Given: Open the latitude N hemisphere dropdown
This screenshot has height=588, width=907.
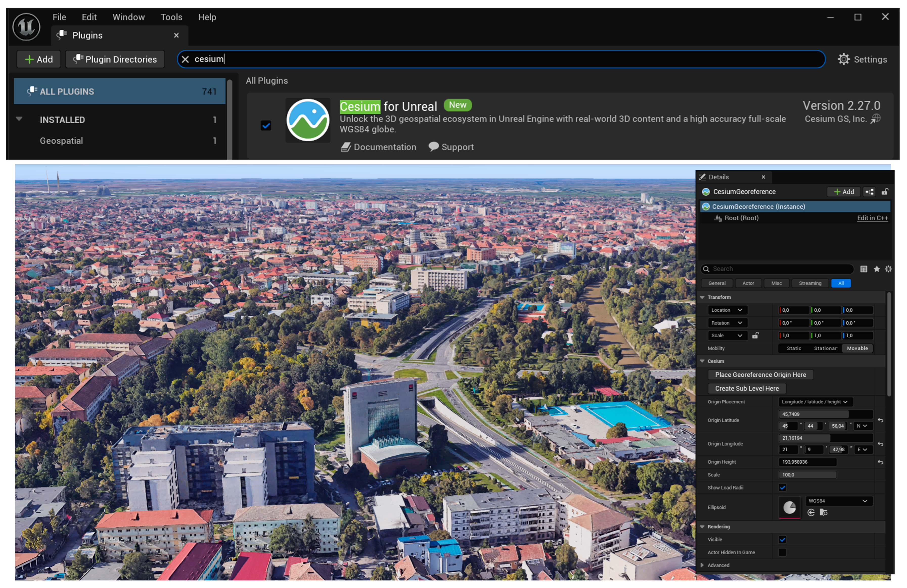Looking at the screenshot, I should click(863, 426).
